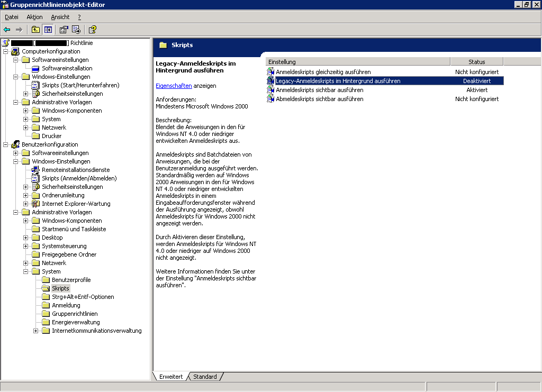Switch to the Standard tab
This screenshot has width=542, height=392.
tap(205, 377)
